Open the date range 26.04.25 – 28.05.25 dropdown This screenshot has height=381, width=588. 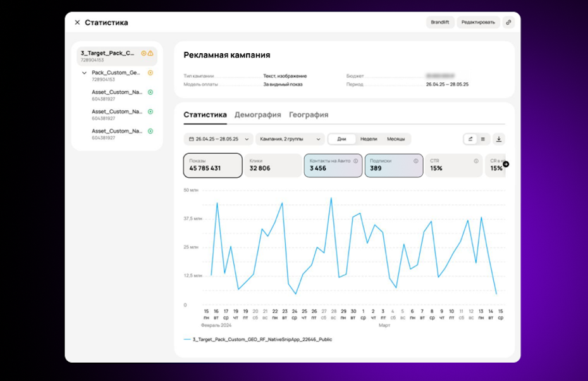218,139
